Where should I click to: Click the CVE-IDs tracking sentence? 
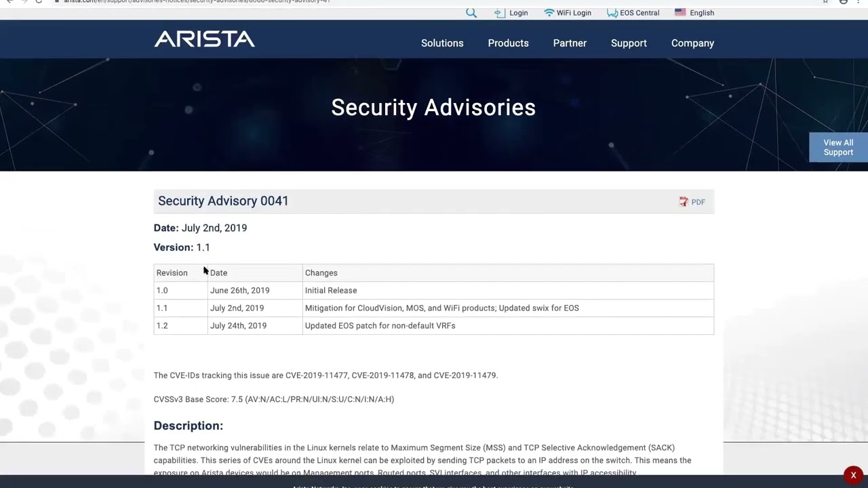click(325, 375)
